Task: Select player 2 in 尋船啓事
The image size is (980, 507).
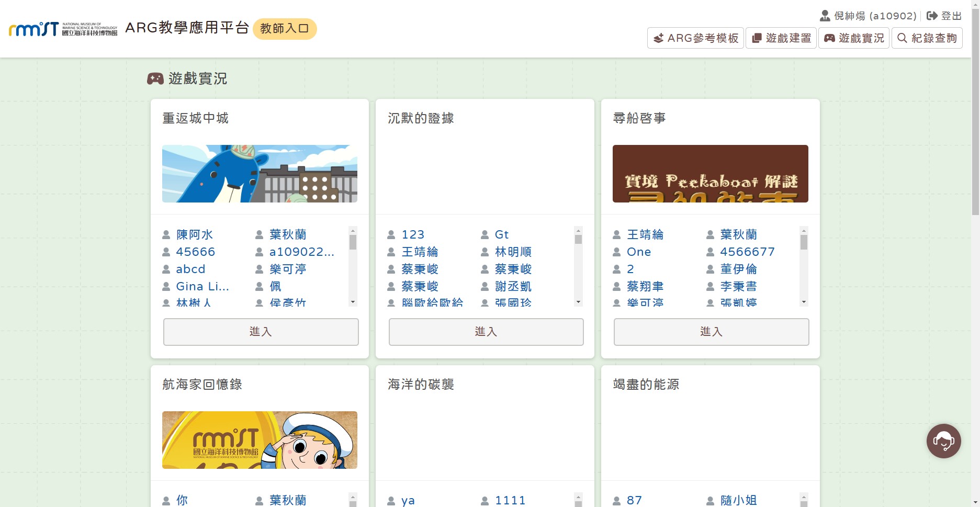Action: pyautogui.click(x=630, y=269)
